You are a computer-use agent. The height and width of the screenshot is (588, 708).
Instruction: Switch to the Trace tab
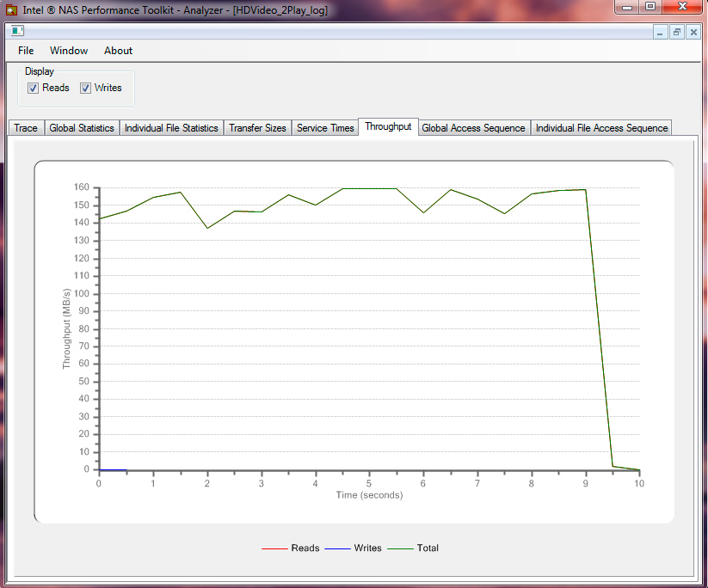coord(26,128)
